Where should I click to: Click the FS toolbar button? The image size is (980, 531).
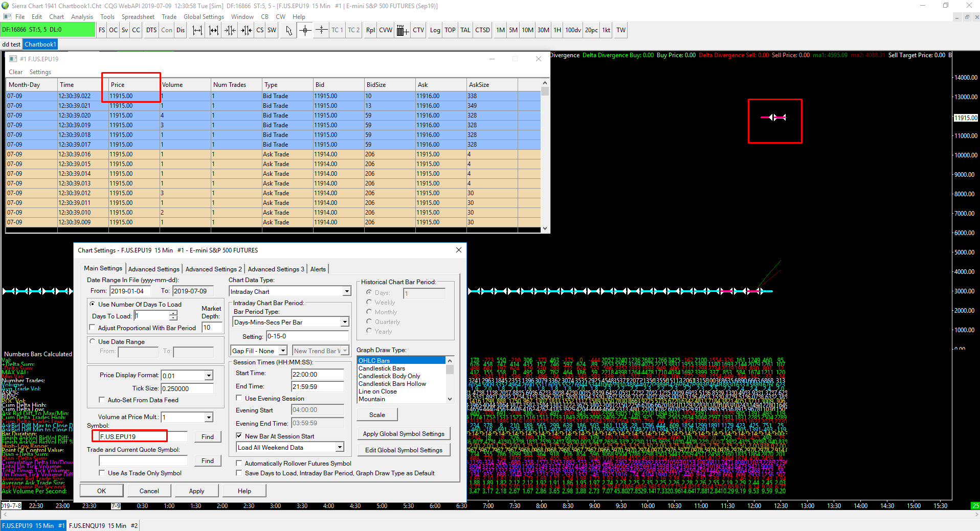(102, 30)
